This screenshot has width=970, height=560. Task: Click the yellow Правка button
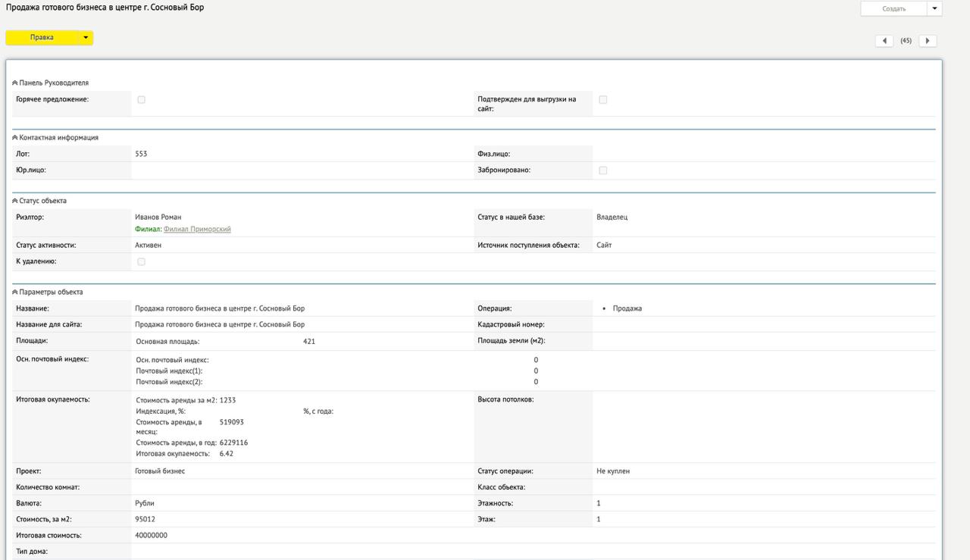pyautogui.click(x=42, y=38)
